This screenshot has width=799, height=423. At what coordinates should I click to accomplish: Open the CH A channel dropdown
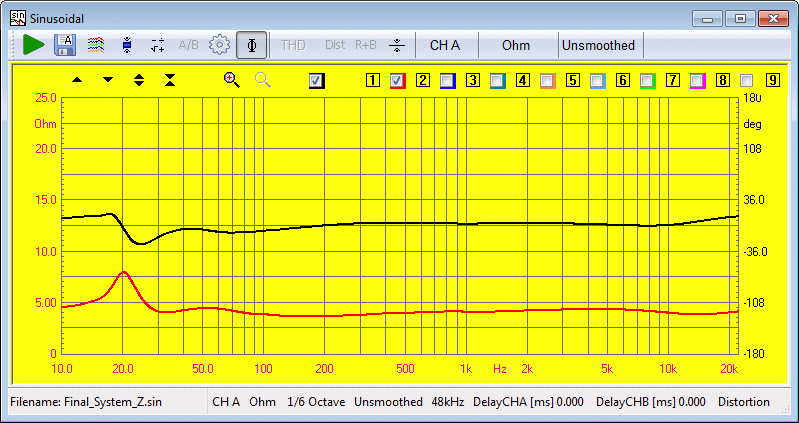click(445, 45)
